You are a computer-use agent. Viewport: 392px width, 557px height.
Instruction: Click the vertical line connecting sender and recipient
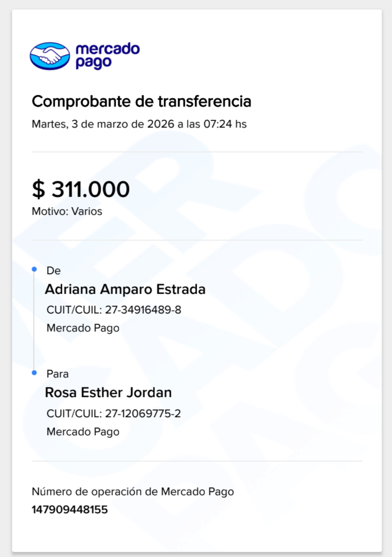coord(34,321)
